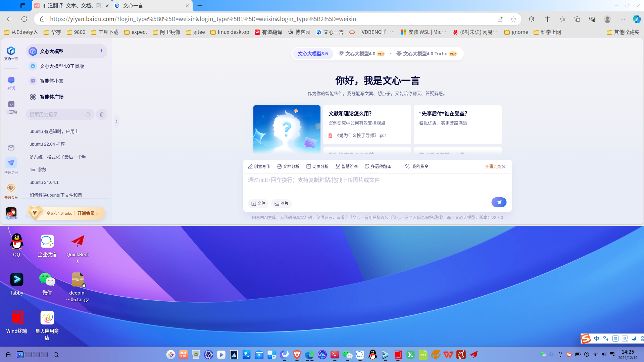
Task: Open Edge split screen icon
Action: (547, 19)
